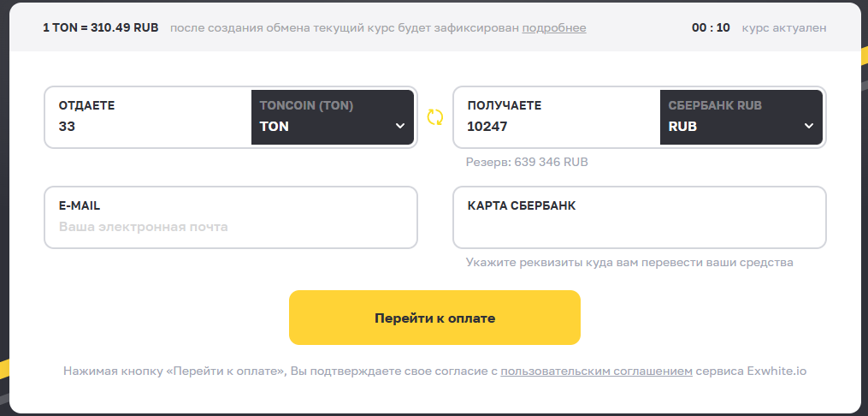Click the Резерв: 639 346 RUB text
The image size is (868, 416).
click(527, 163)
